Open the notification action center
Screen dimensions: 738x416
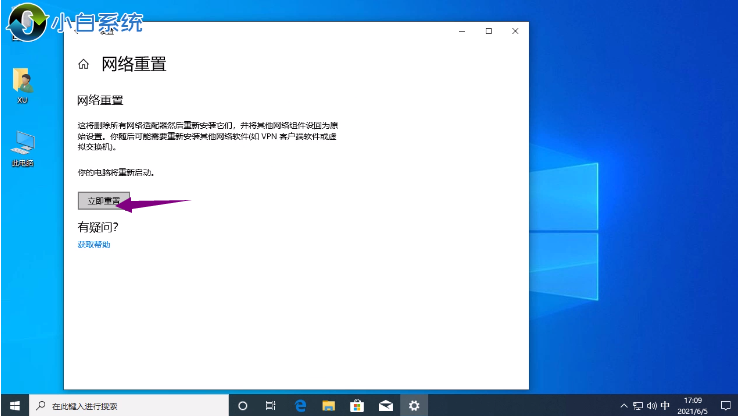(x=727, y=406)
